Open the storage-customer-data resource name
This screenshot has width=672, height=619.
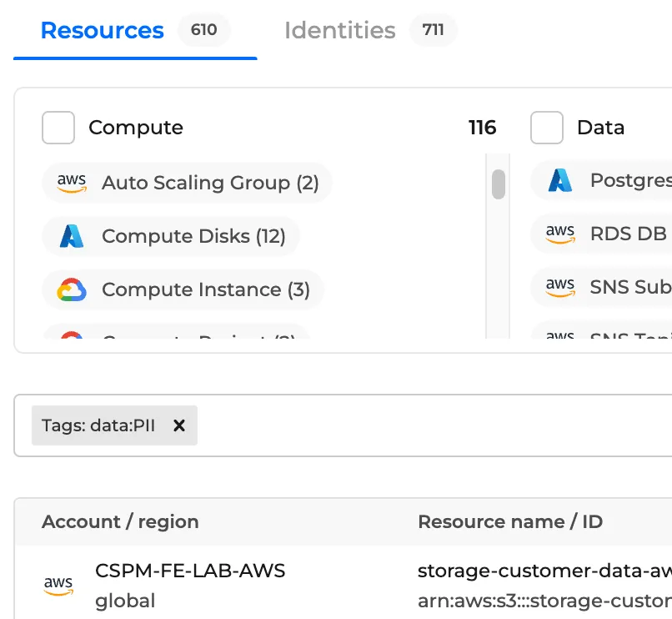[x=544, y=571]
